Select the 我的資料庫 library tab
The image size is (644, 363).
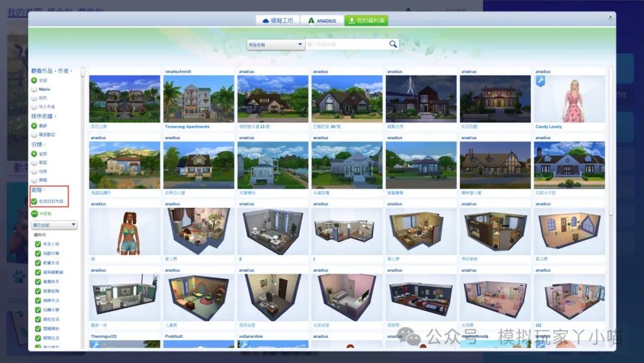pyautogui.click(x=366, y=20)
